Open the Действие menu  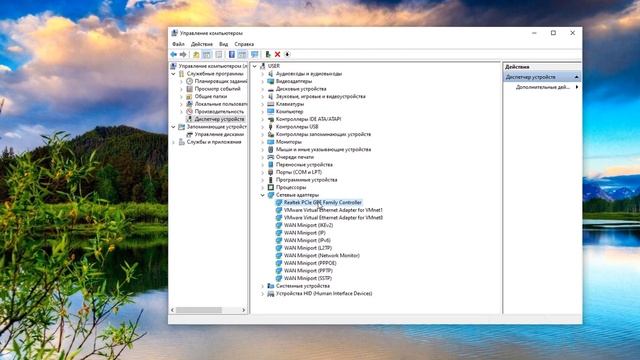coord(202,44)
